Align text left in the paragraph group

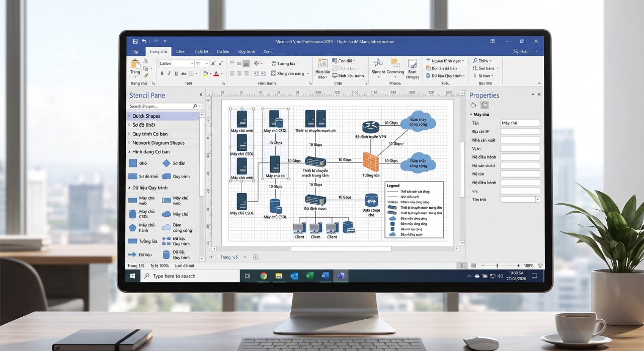[232, 73]
